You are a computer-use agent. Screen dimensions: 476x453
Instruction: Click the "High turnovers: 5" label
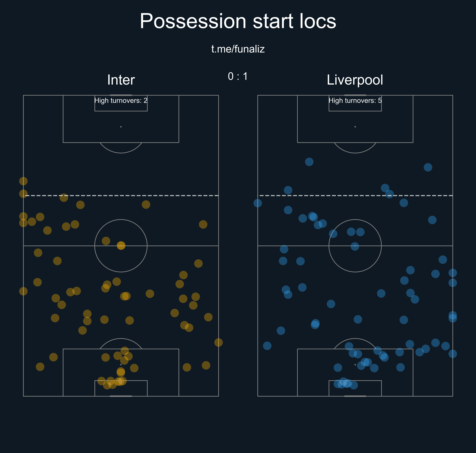point(355,101)
